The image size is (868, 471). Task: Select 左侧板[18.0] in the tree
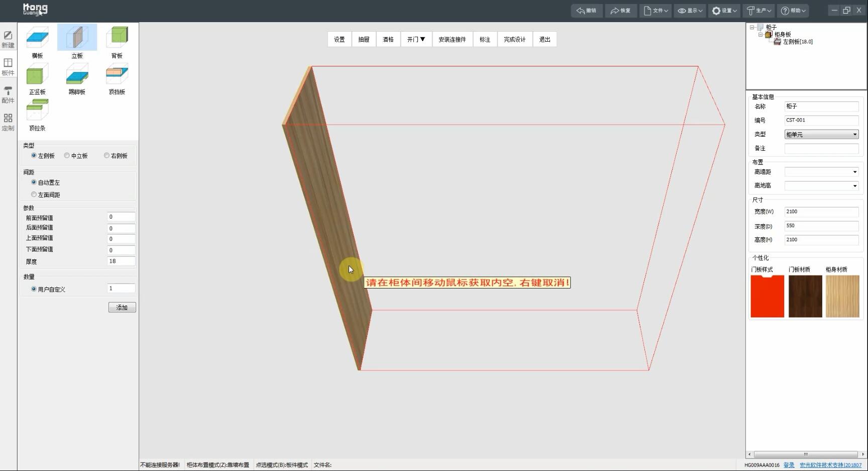point(798,42)
